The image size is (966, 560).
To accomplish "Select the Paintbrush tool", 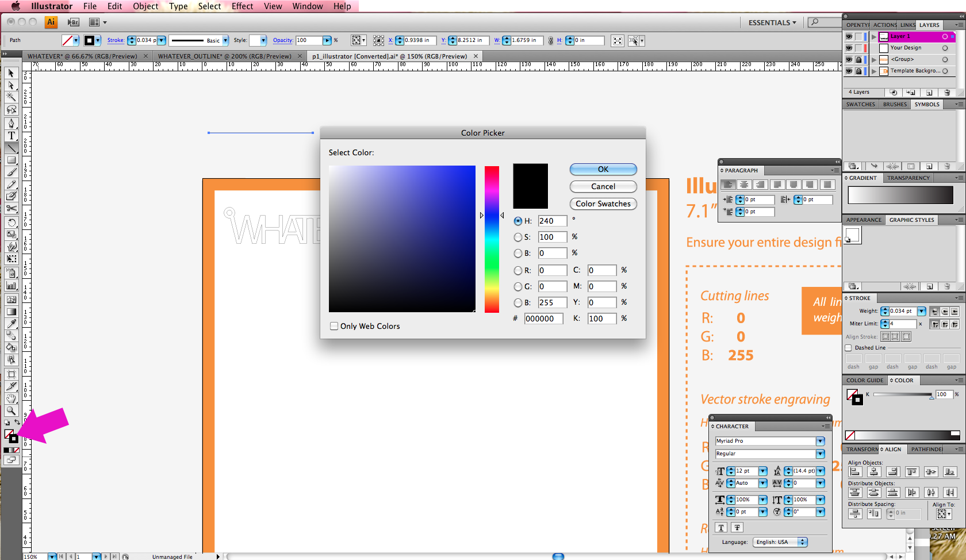I will pos(11,172).
